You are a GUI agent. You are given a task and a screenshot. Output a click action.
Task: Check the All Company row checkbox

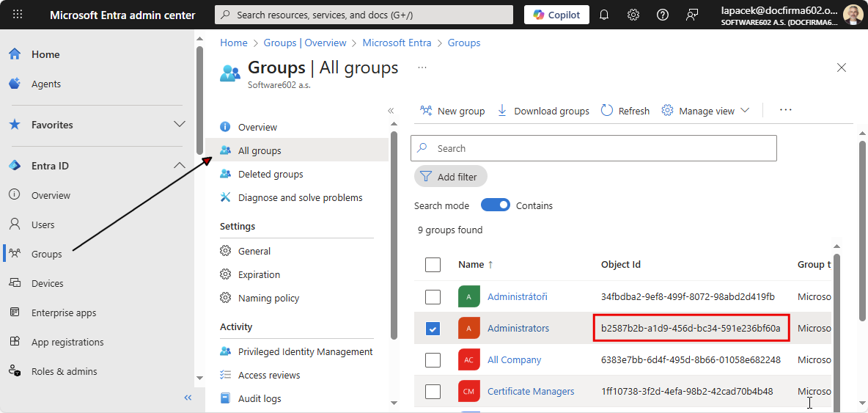click(433, 360)
